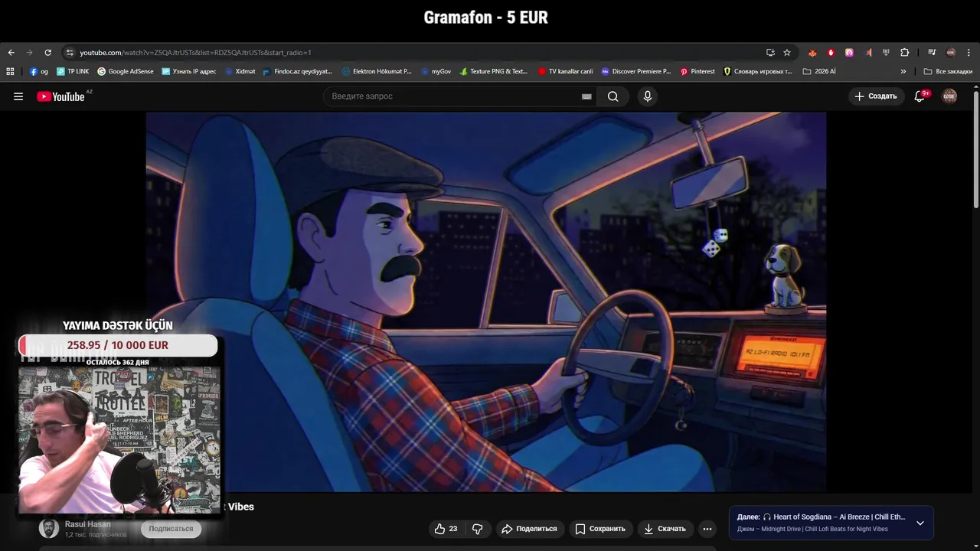Click the 'Подписаться' subscribe button
980x551 pixels.
point(171,529)
